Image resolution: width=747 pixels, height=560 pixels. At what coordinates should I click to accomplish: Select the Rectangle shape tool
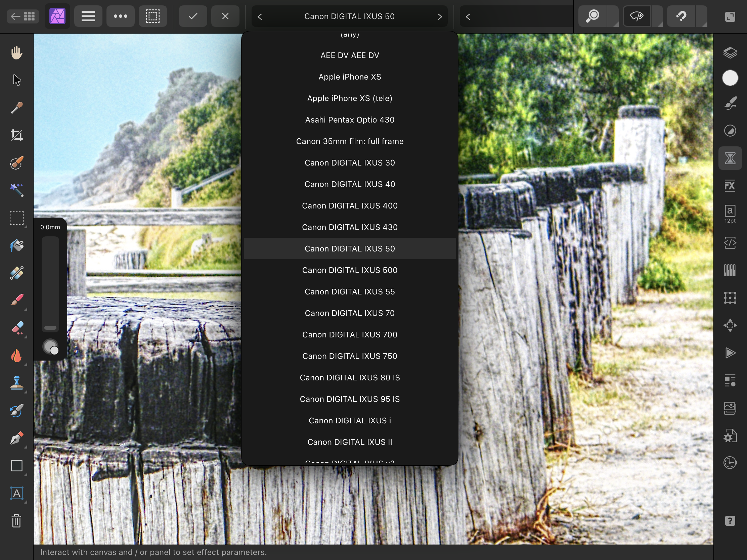tap(16, 466)
